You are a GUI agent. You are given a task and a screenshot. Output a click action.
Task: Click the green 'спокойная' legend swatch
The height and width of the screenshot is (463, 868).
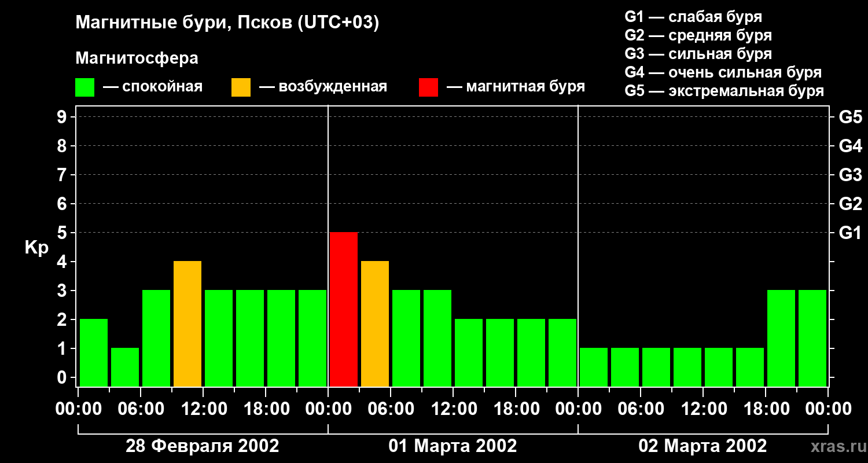(84, 87)
